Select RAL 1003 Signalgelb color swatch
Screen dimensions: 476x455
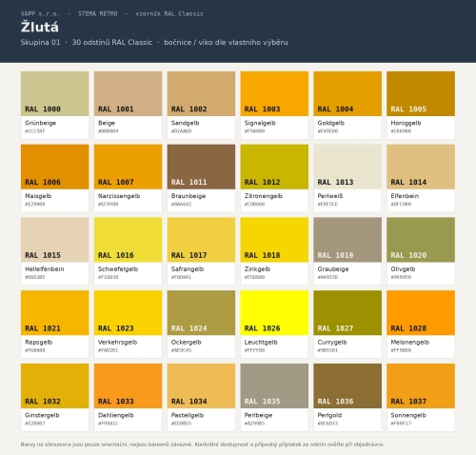274,105
